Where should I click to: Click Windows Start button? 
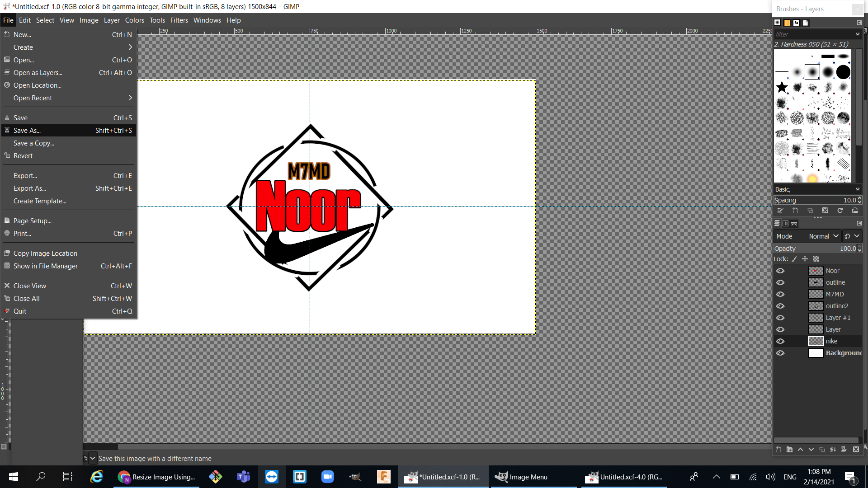(14, 477)
